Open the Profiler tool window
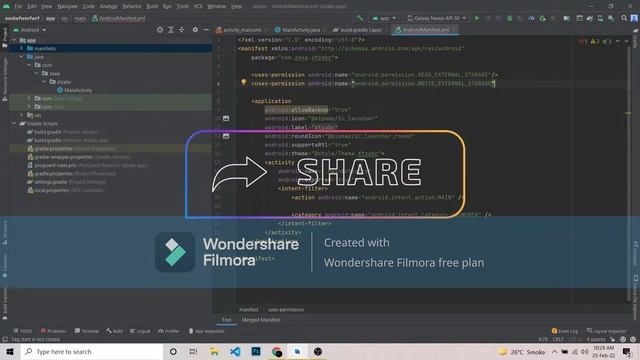Viewport: 640px width, 360px height. pyautogui.click(x=169, y=331)
